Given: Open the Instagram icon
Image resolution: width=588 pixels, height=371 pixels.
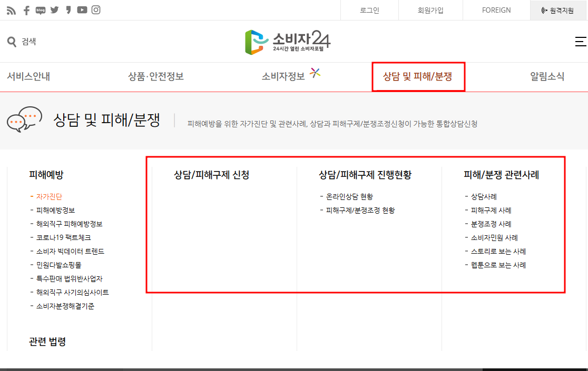Looking at the screenshot, I should [x=96, y=9].
